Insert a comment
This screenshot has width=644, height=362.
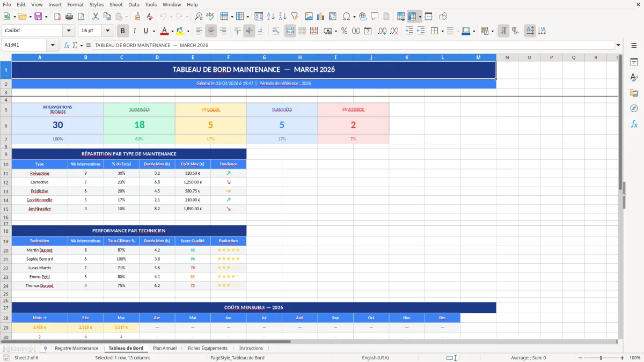tap(375, 16)
